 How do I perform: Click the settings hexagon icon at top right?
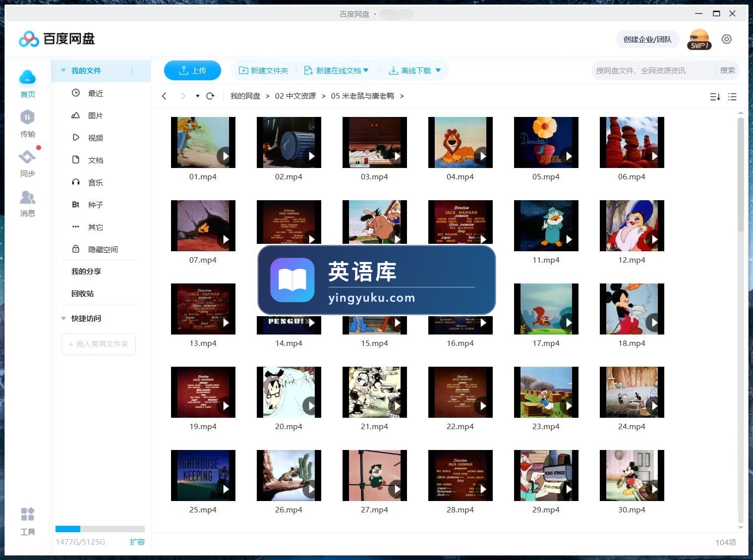pyautogui.click(x=727, y=39)
